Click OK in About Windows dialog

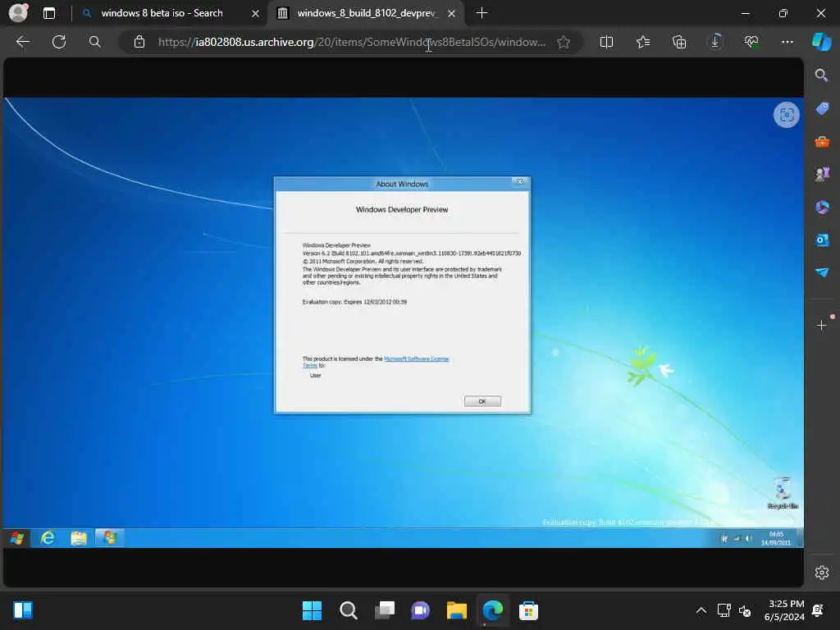(x=482, y=401)
